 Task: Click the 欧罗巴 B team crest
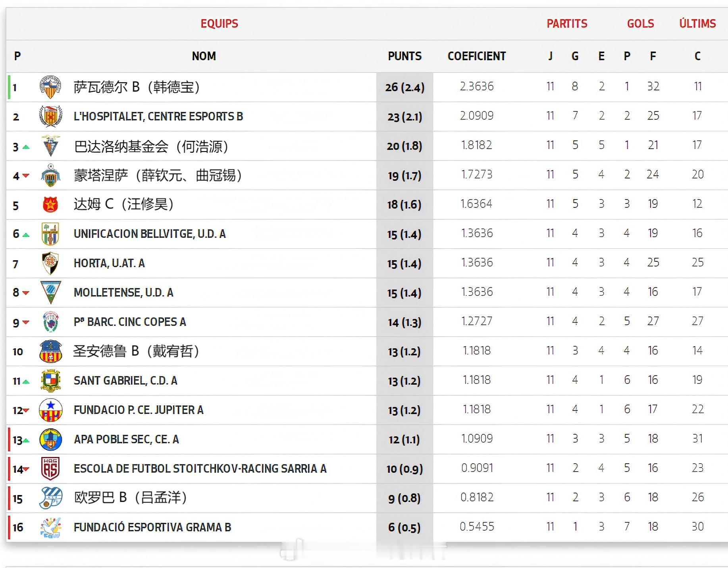[x=50, y=498]
